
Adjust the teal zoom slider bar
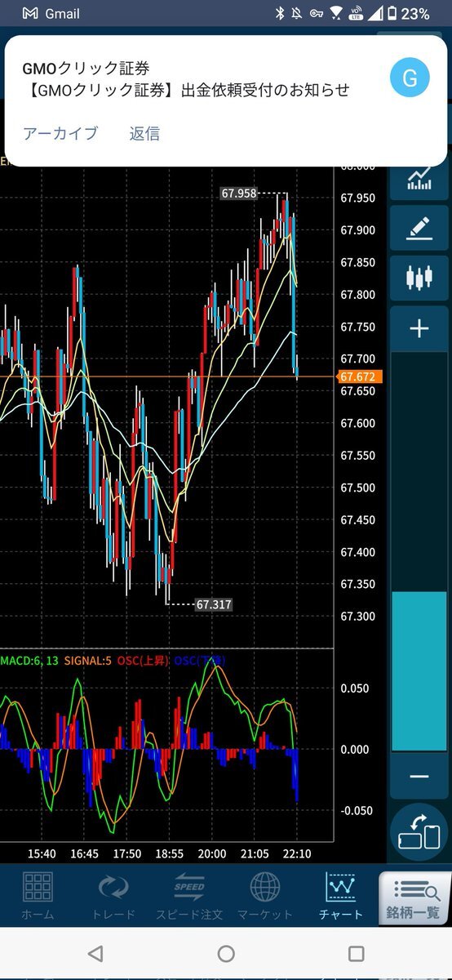[x=419, y=670]
